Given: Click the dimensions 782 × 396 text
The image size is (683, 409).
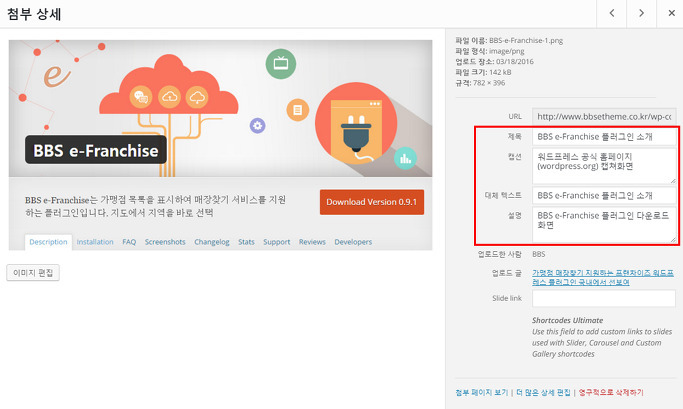Looking at the screenshot, I should [x=489, y=83].
